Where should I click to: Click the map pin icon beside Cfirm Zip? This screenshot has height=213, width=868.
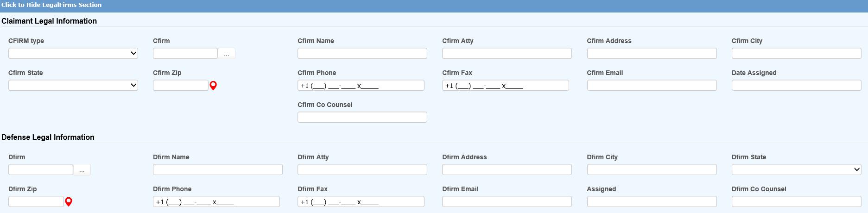213,86
